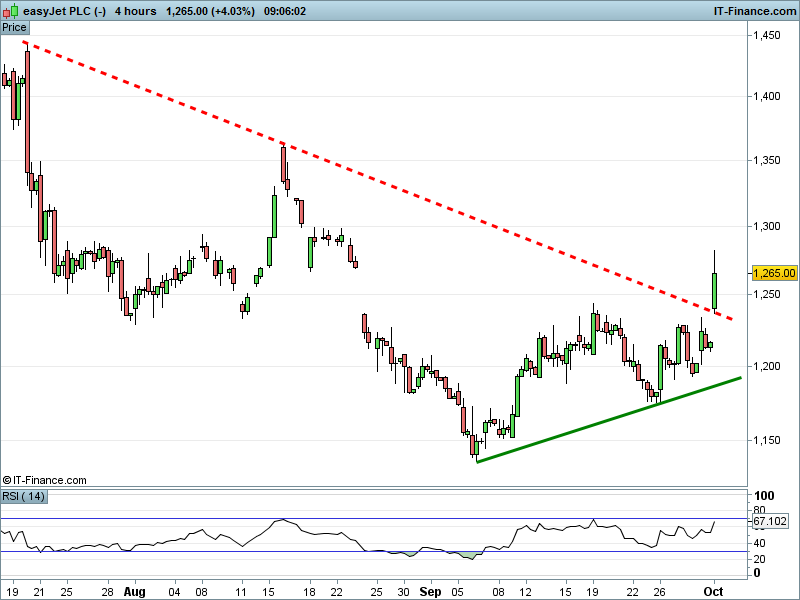Select the easyJet PLC (-) title text
800x600 pixels.
click(x=64, y=11)
